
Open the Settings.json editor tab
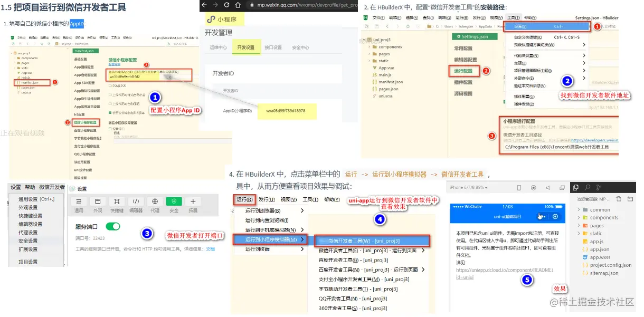475,37
